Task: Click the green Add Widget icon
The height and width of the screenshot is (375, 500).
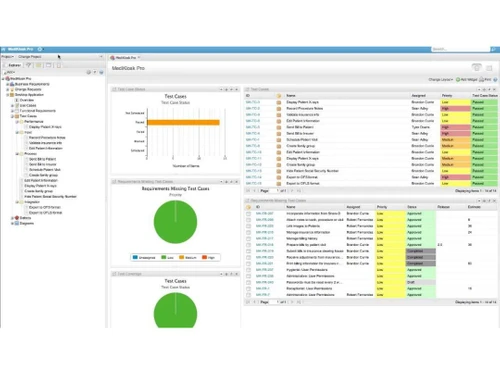Action: [x=458, y=80]
